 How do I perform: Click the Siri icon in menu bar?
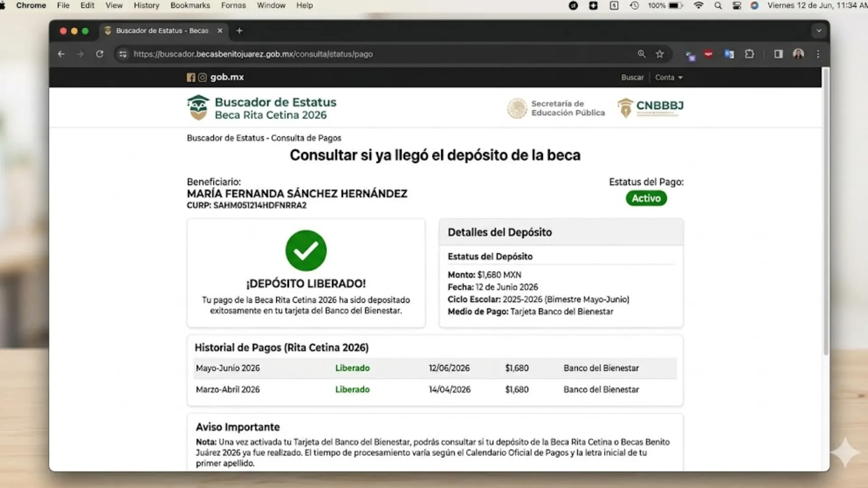(755, 6)
